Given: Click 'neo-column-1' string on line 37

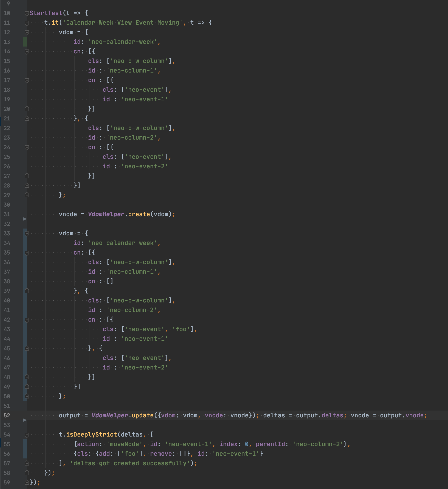Looking at the screenshot, I should pyautogui.click(x=132, y=272).
